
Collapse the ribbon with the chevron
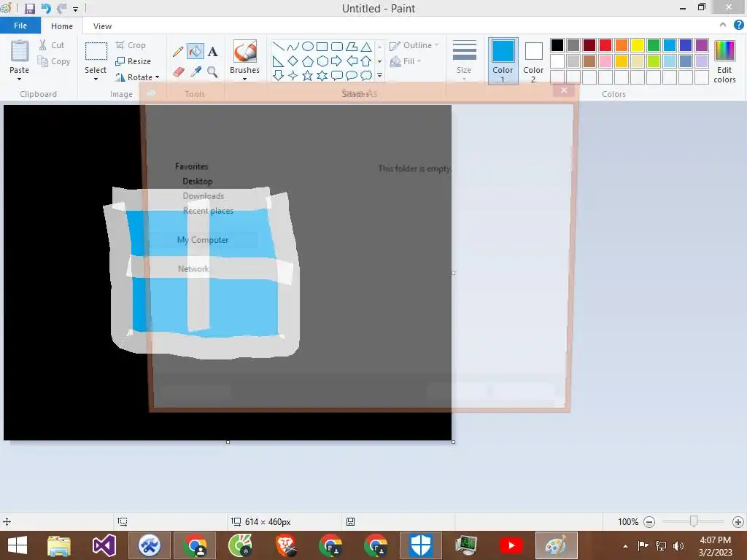point(723,25)
